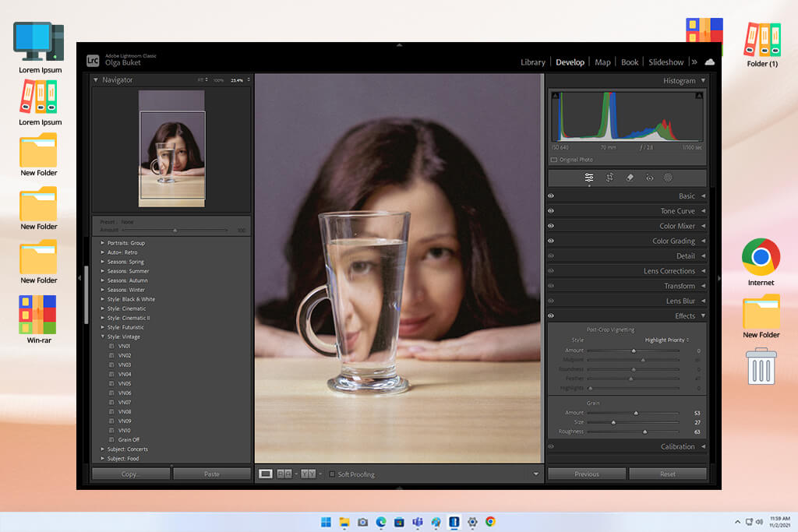Click the main photo in loupe view
The width and height of the screenshot is (798, 532).
point(398,269)
